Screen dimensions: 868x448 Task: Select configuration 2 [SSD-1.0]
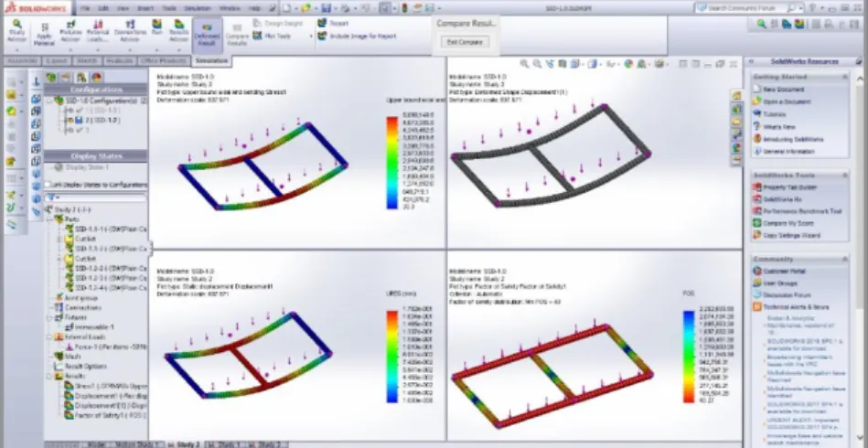98,120
